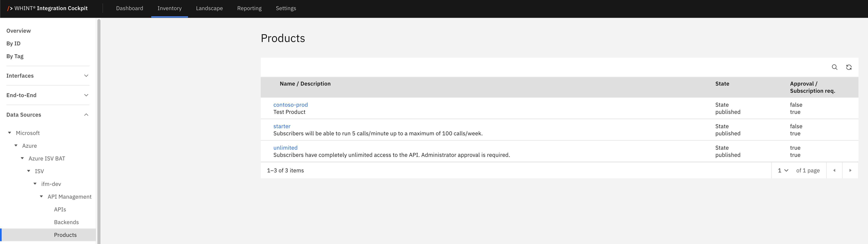The height and width of the screenshot is (244, 868).
Task: Click the WHINT Integration Cockpit logo
Action: pos(47,8)
